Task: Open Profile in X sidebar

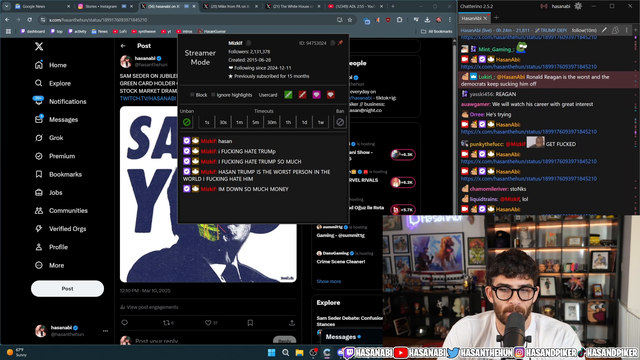Action: tap(51, 247)
